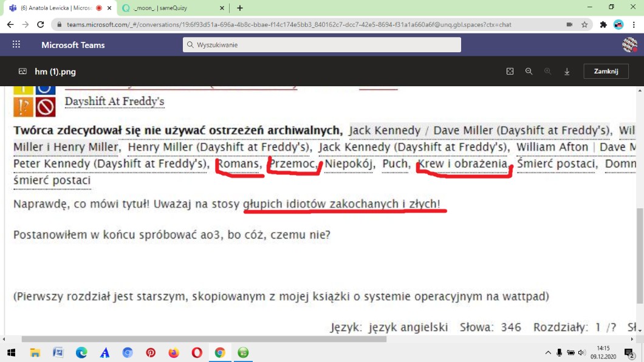Viewport: 644px width, 362px height.
Task: Click the fit-to-screen image icon
Action: pyautogui.click(x=510, y=72)
